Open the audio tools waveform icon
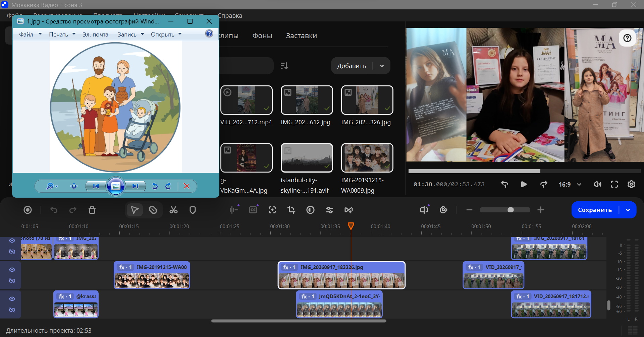 234,210
